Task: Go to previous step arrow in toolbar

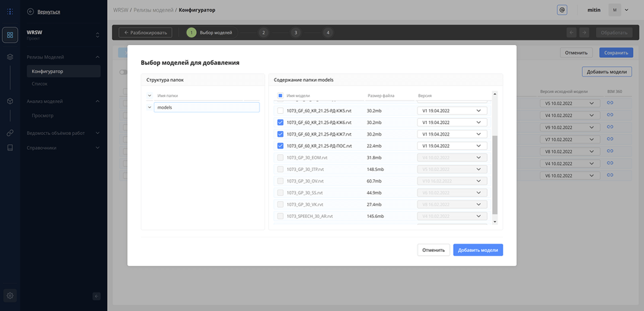Action: pos(572,33)
